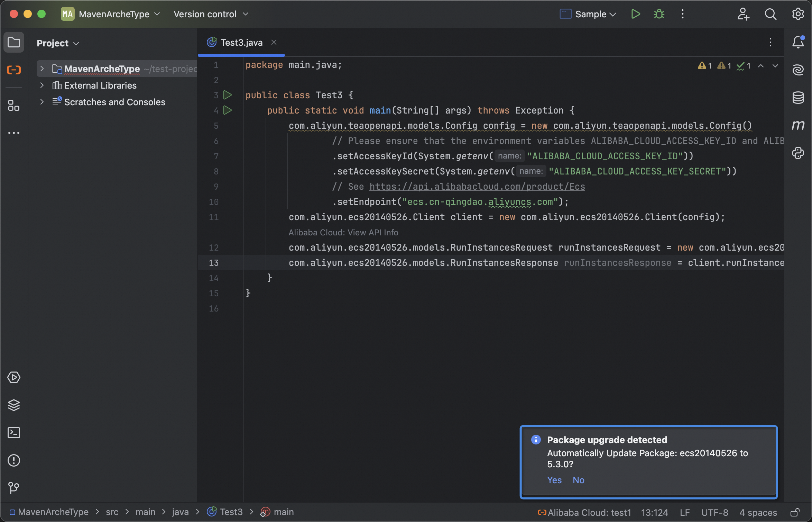Expand the External Libraries node
The height and width of the screenshot is (522, 812).
42,85
